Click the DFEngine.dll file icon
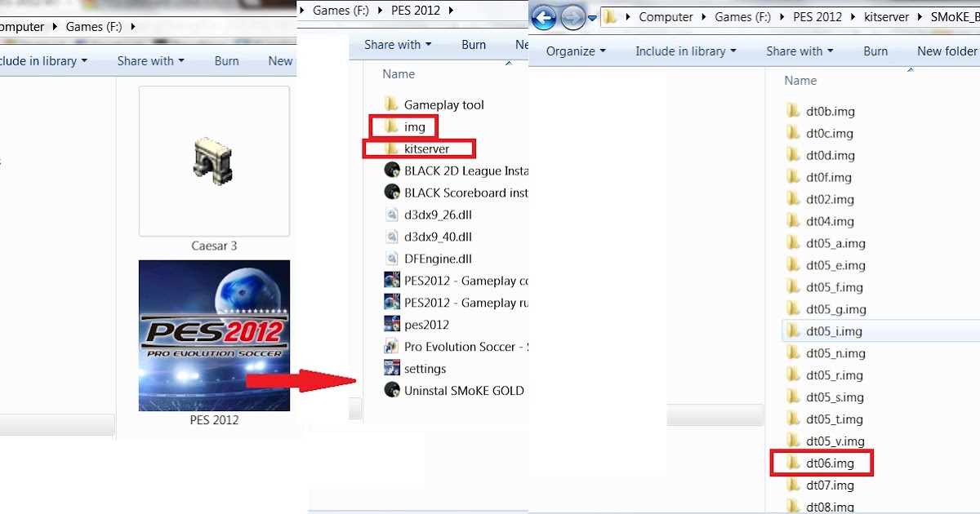The height and width of the screenshot is (514, 980). (x=391, y=259)
